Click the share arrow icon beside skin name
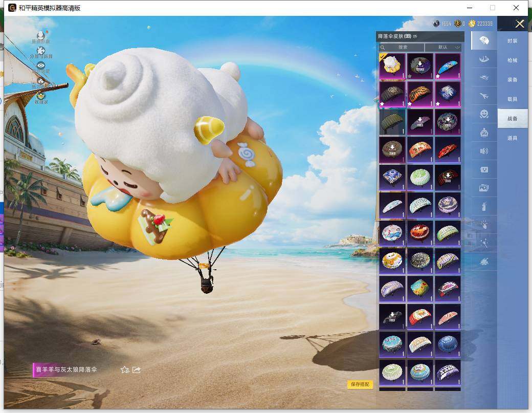This screenshot has height=413, width=532. coord(137,369)
